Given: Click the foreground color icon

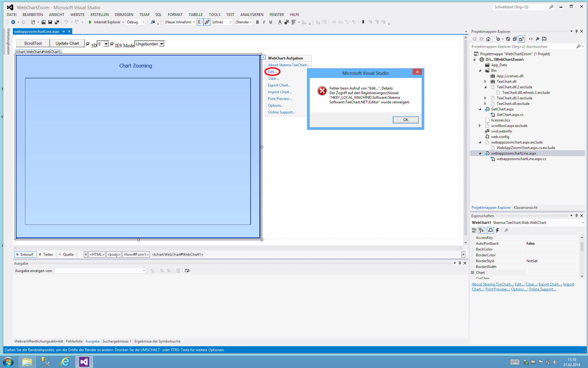Looking at the screenshot, I should click(x=280, y=22).
